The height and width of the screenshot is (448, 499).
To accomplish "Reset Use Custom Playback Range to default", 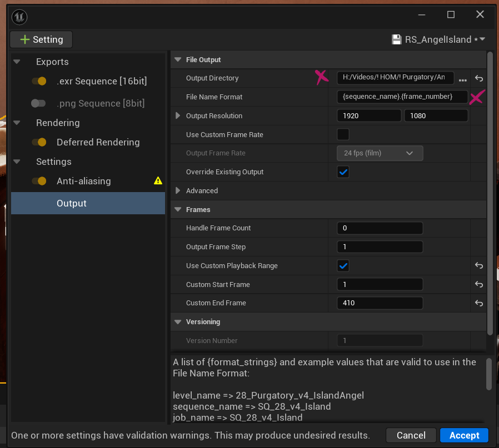I will [x=478, y=265].
